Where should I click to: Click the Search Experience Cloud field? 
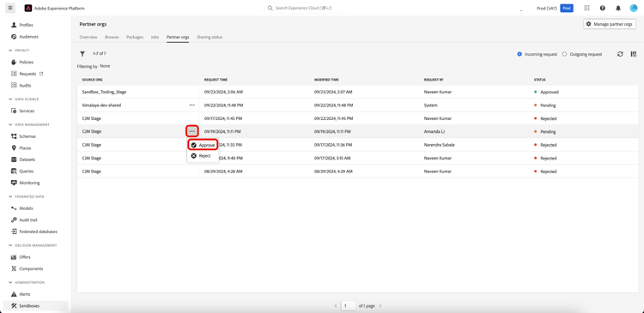coord(304,8)
